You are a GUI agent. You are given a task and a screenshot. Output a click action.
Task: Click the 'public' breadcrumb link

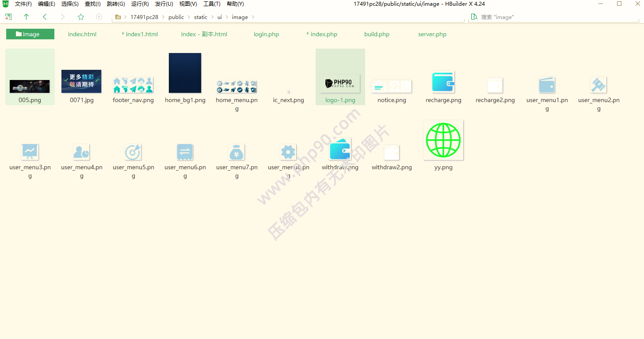point(176,17)
